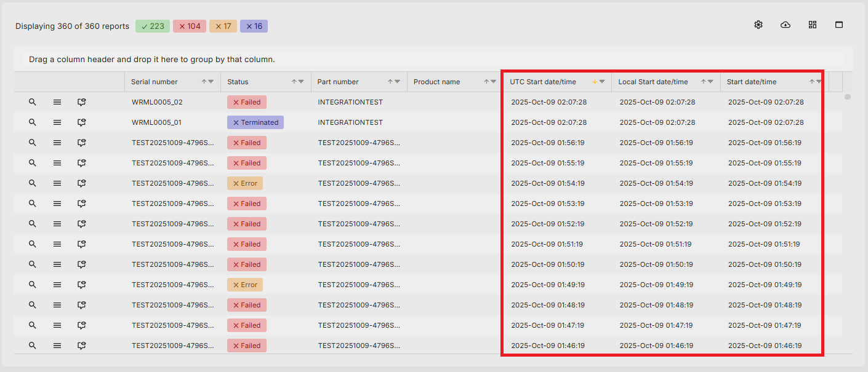Screen dimensions: 868x372
Task: Click Error badge on the 01:54:19 row
Action: [245, 183]
